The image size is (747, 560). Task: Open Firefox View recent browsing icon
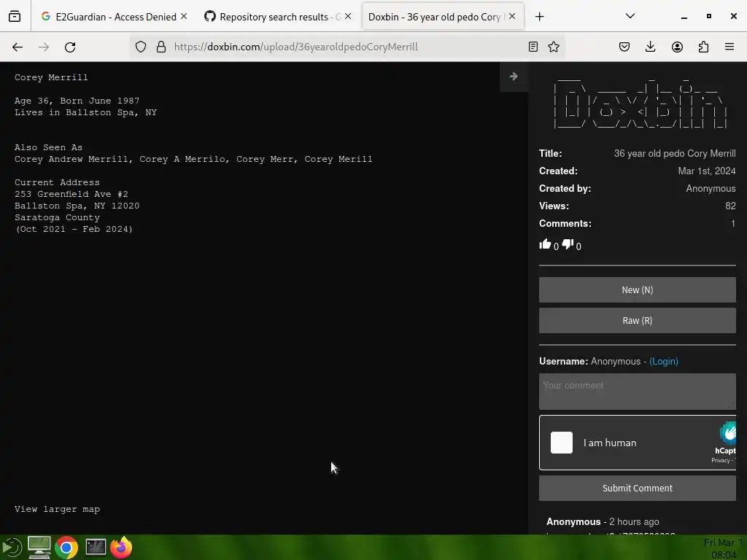click(15, 16)
